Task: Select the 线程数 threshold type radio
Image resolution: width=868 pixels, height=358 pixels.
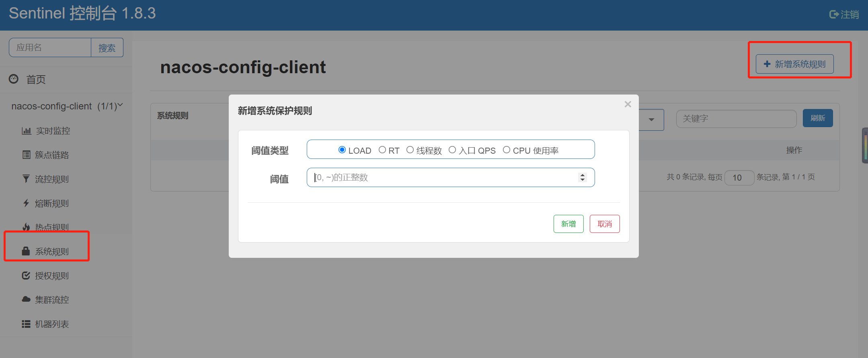Action: [410, 150]
